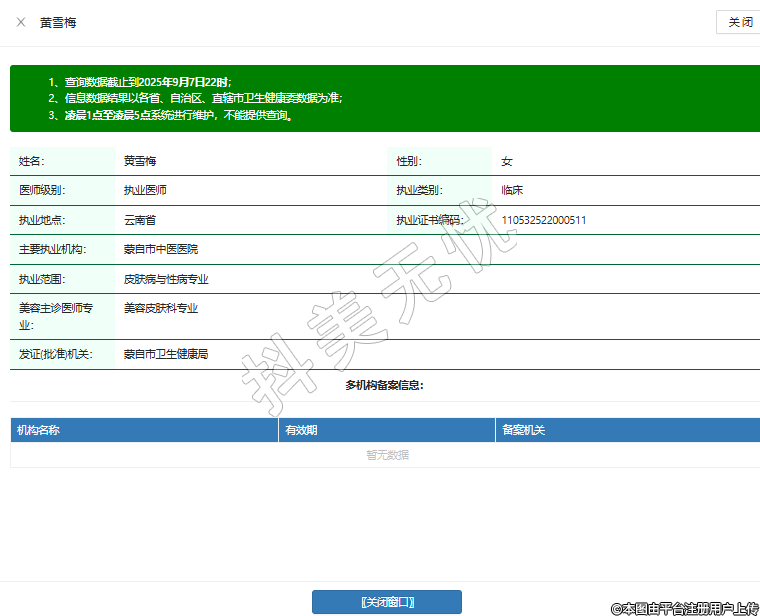
Task: Click the 有效期 column header
Action: click(301, 430)
